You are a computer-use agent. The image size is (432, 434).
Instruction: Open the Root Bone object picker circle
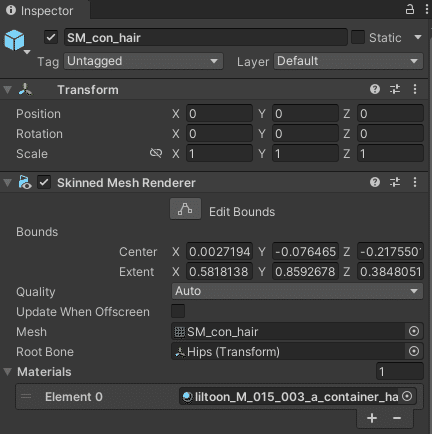[x=414, y=351]
